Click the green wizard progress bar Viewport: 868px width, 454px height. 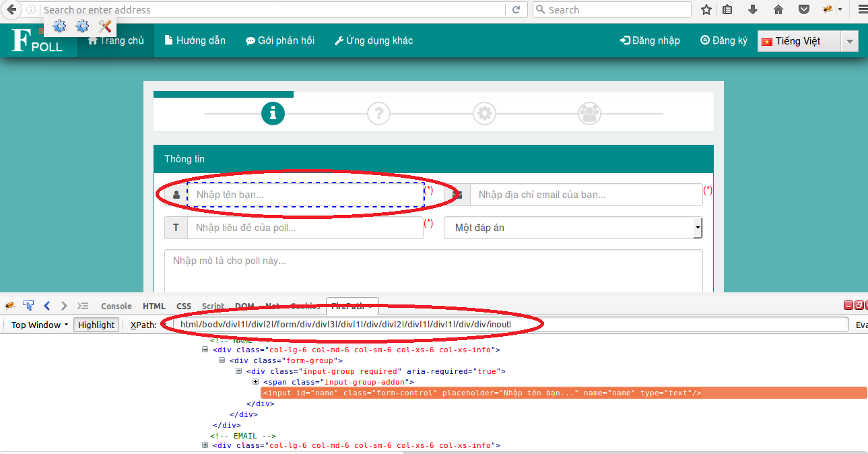click(222, 94)
